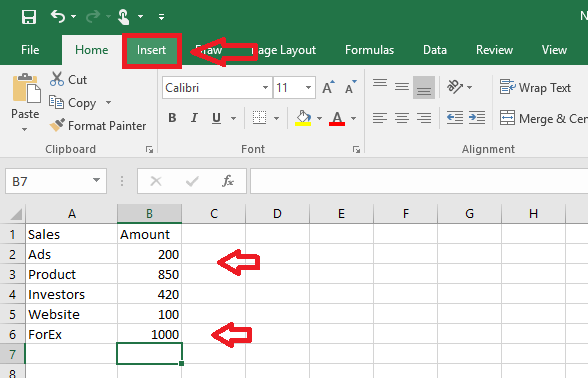Select Align Left icon
Screen dimensions: 588x378
380,118
